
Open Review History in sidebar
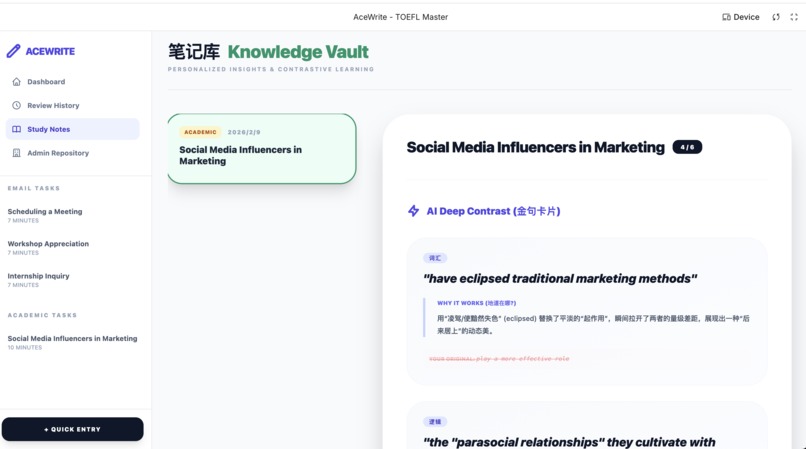point(72,105)
